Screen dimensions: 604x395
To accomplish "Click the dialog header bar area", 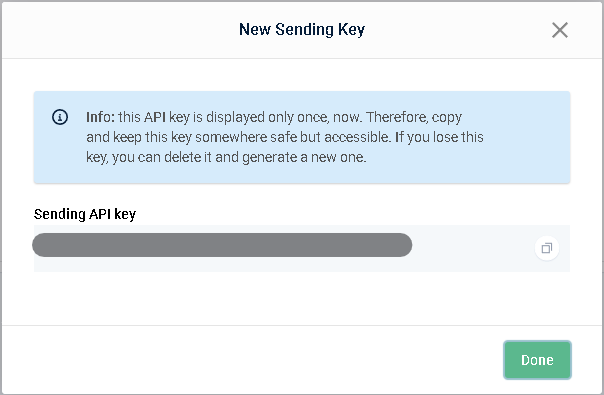I will [x=302, y=30].
